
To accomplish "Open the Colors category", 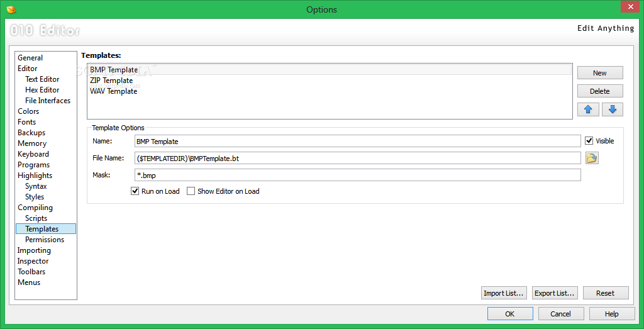I will [x=28, y=111].
